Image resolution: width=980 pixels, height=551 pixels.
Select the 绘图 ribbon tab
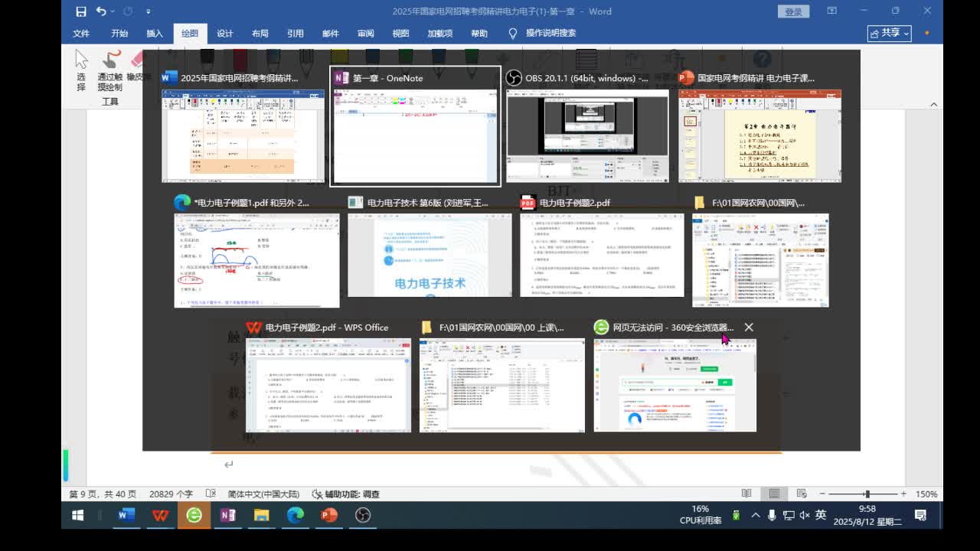click(x=190, y=34)
